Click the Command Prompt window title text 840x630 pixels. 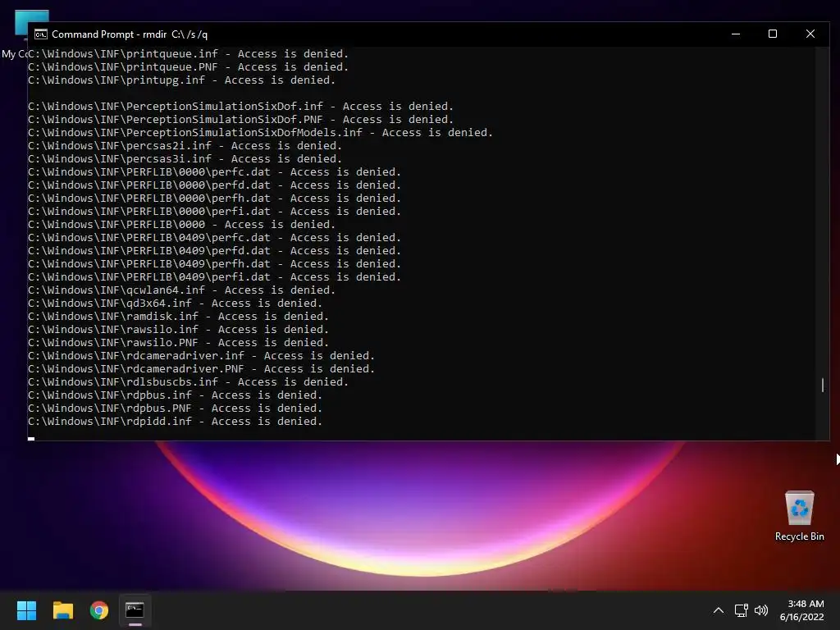click(130, 34)
